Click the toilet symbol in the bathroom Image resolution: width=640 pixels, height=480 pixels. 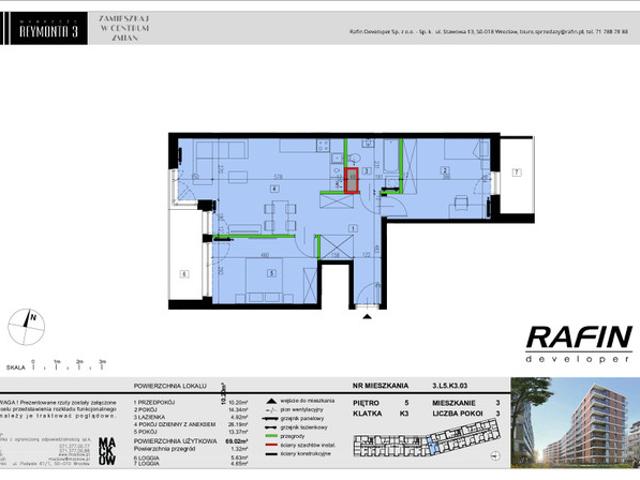[353, 157]
